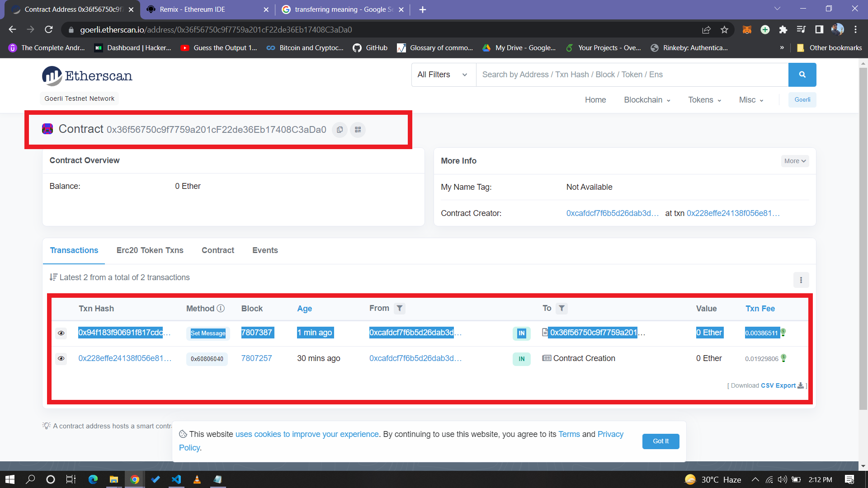Bookmark this page with the star icon
The image size is (868, 488).
coord(724,30)
